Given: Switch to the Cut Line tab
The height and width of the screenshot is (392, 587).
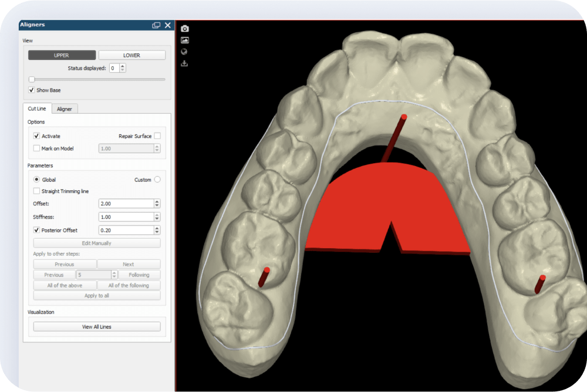Looking at the screenshot, I should (36, 109).
